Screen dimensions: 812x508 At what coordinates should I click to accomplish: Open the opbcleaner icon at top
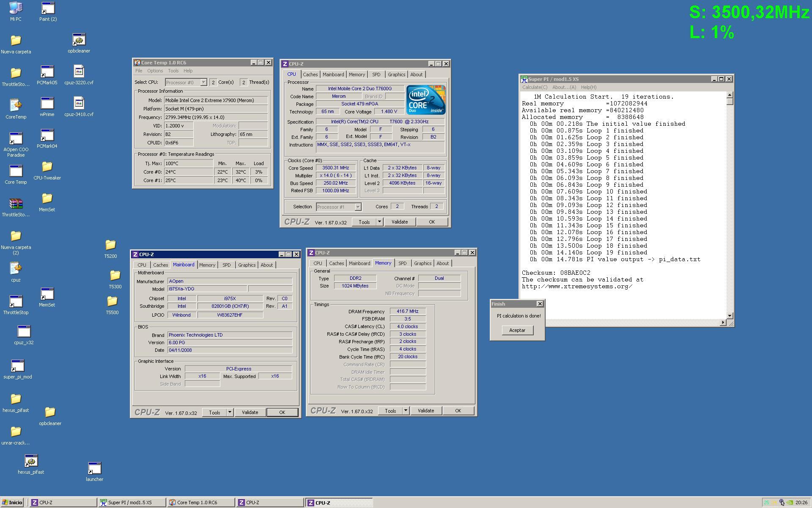(x=79, y=40)
